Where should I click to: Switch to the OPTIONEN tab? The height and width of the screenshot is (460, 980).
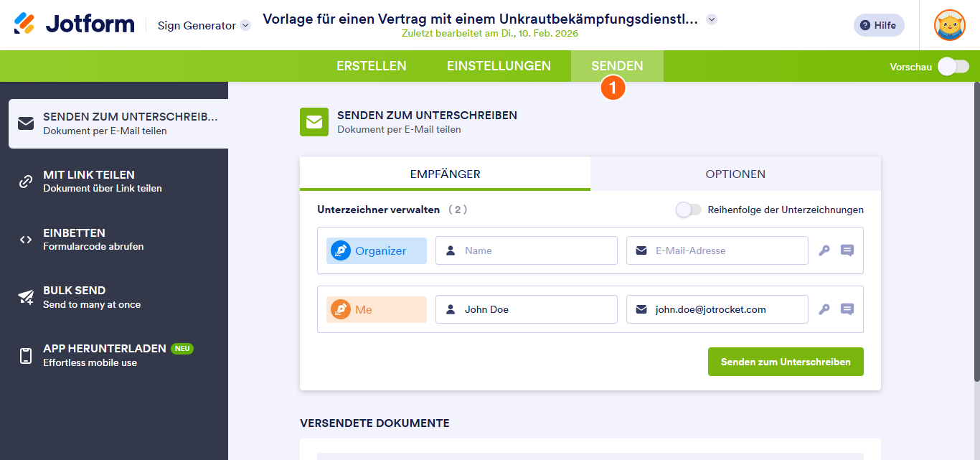tap(735, 174)
